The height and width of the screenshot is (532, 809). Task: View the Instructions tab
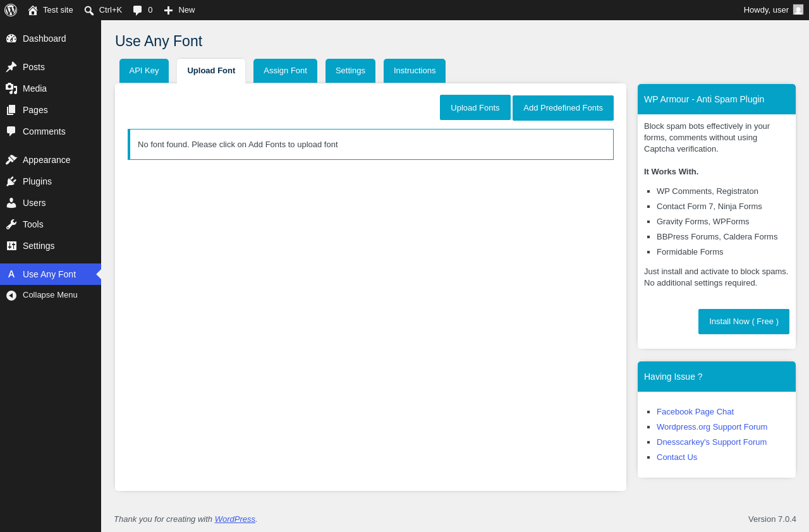[x=415, y=71]
